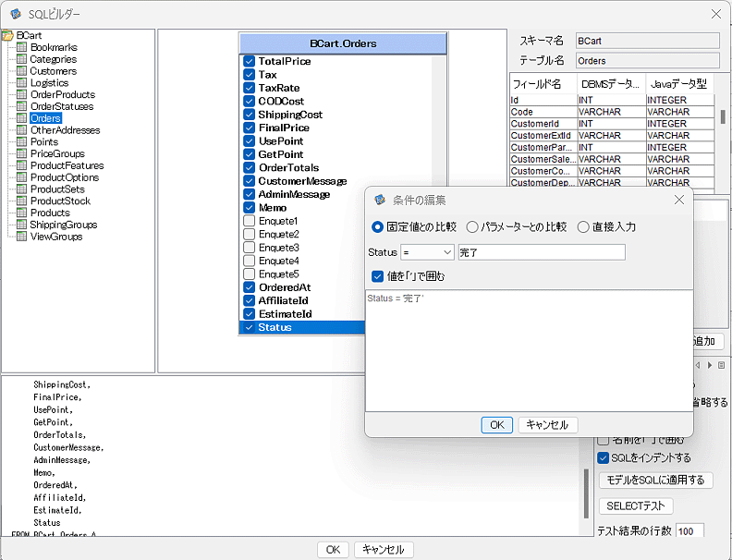Click the OrderStatuses table icon
The height and width of the screenshot is (560, 732).
coord(21,106)
